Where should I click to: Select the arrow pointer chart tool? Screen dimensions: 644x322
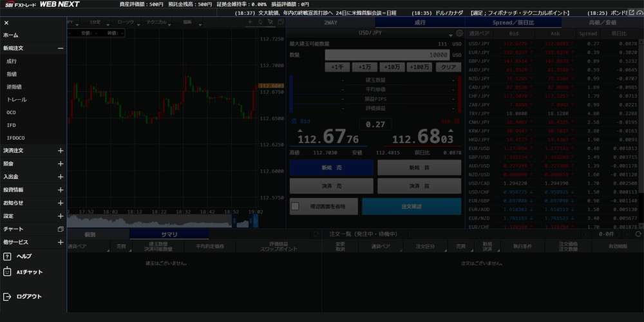coord(270,22)
